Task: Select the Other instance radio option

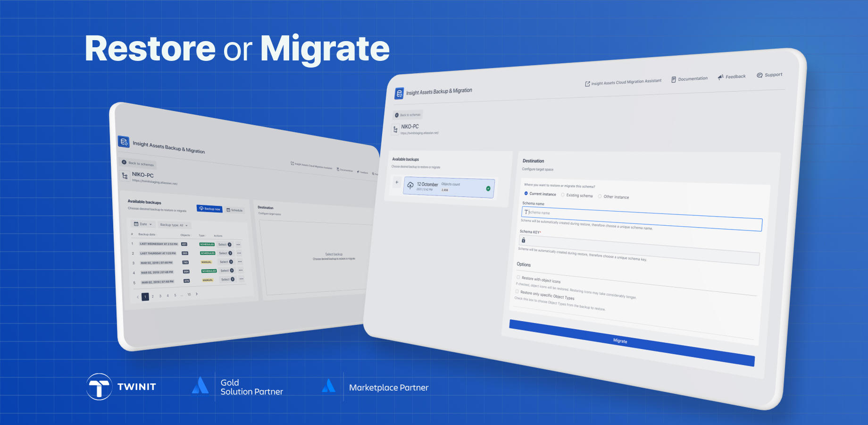Action: tap(600, 196)
